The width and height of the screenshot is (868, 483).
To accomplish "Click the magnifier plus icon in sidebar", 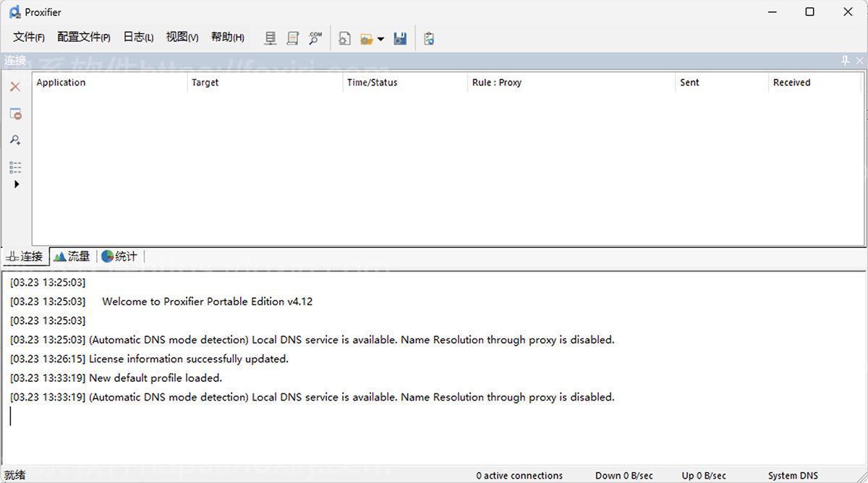I will 15,140.
